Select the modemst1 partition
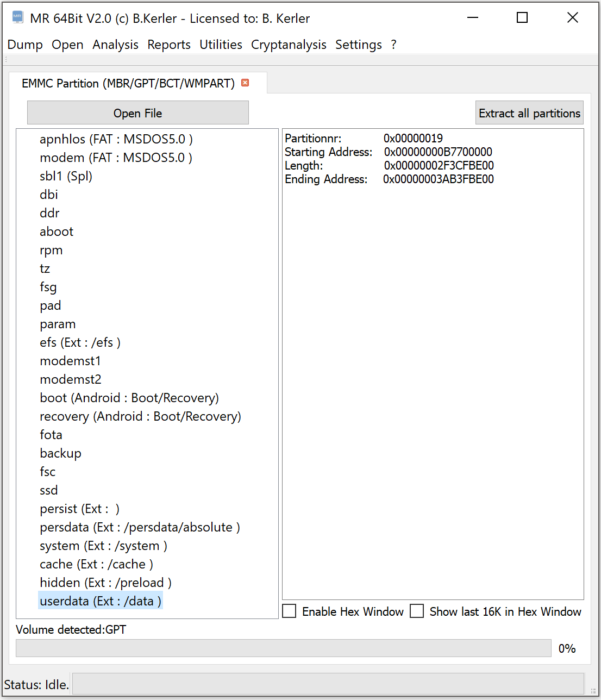 point(70,361)
